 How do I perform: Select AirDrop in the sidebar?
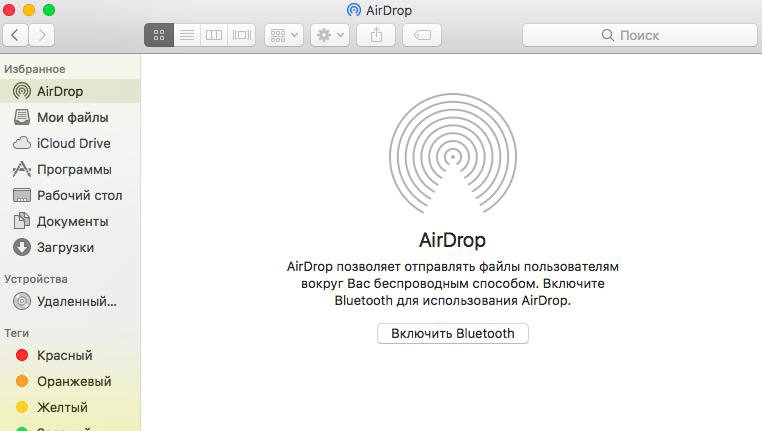click(x=70, y=91)
